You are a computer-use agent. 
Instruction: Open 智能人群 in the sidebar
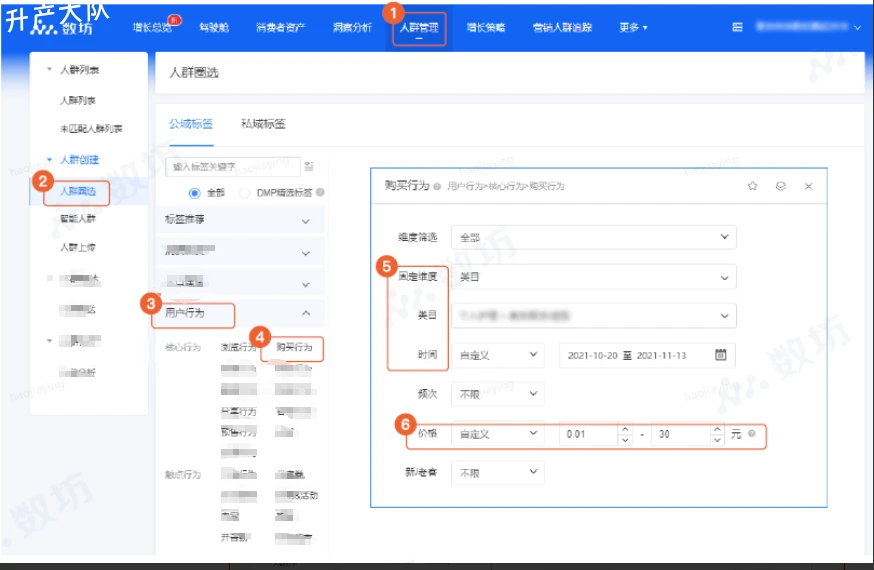pos(77,218)
